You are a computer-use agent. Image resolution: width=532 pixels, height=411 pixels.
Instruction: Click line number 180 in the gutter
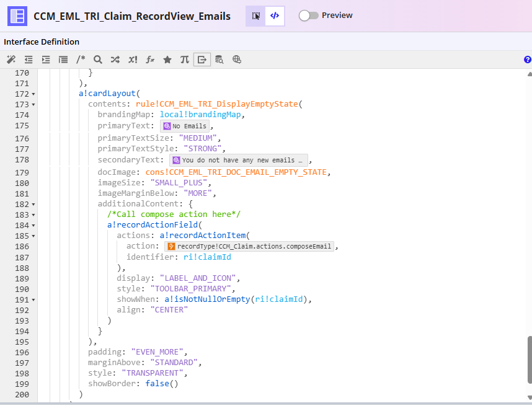click(22, 183)
